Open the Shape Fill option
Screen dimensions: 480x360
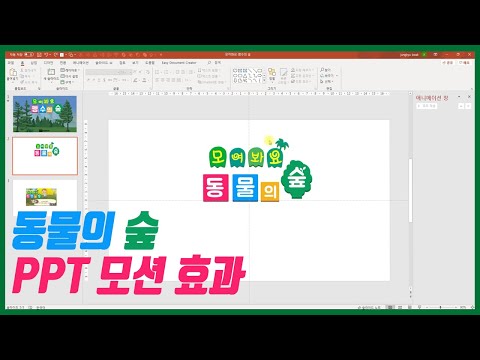302,70
